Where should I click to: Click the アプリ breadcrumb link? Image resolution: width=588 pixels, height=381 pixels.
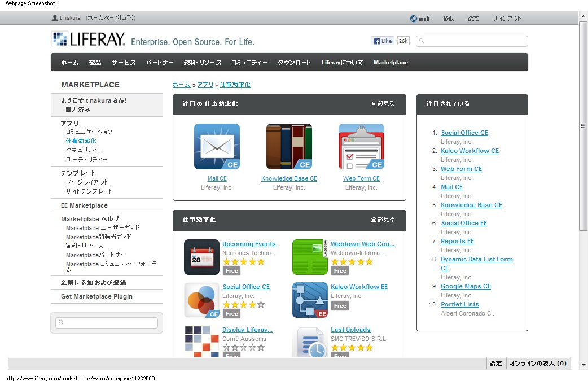point(205,85)
